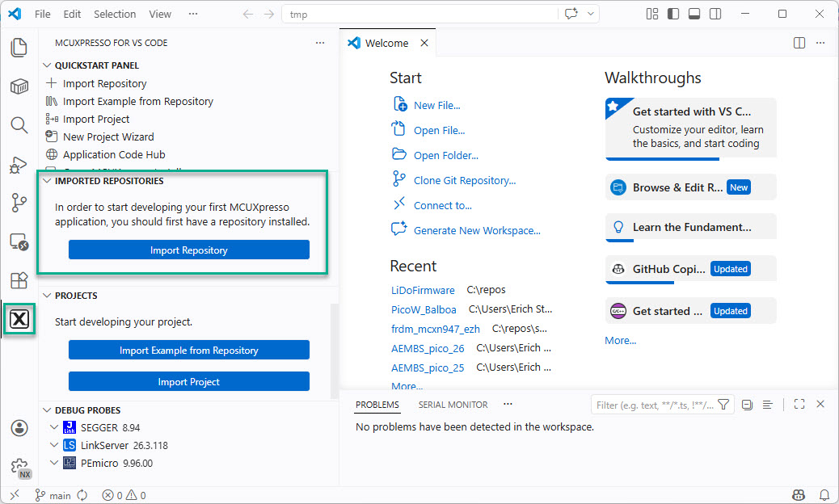The image size is (839, 504).
Task: Open Remote Explorer icon in activity bar
Action: [x=19, y=241]
